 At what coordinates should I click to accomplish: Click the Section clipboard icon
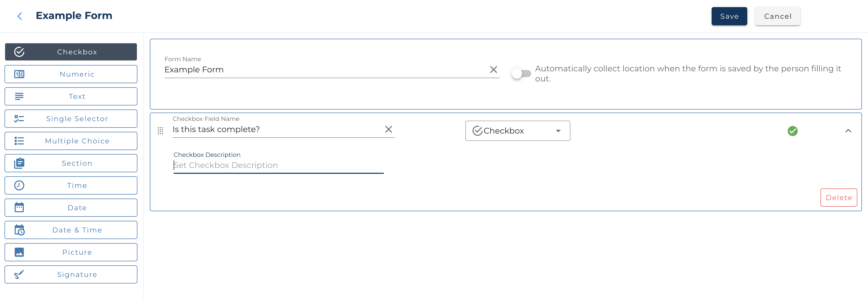(x=19, y=163)
